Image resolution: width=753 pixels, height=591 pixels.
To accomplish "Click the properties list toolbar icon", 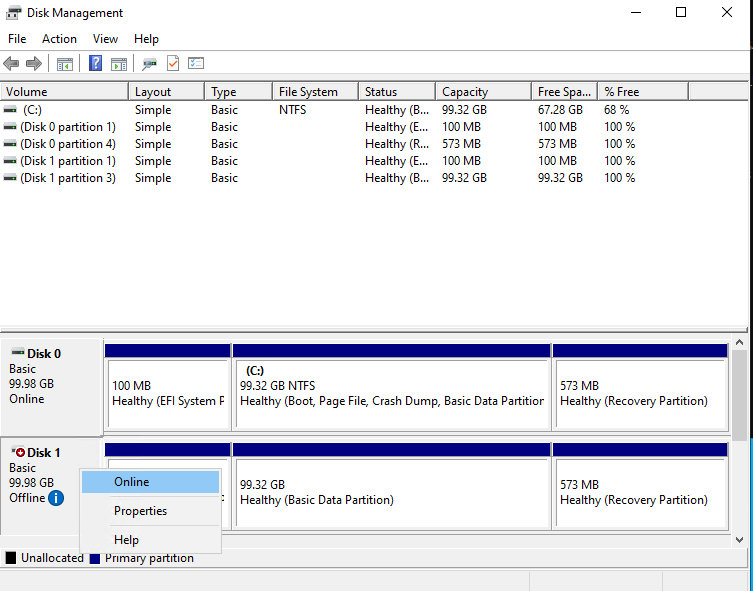I will coord(196,64).
